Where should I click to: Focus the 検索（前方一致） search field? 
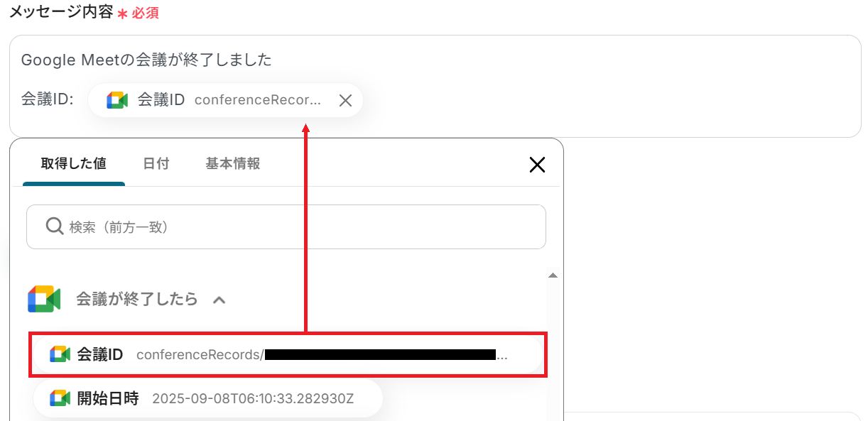(x=286, y=226)
